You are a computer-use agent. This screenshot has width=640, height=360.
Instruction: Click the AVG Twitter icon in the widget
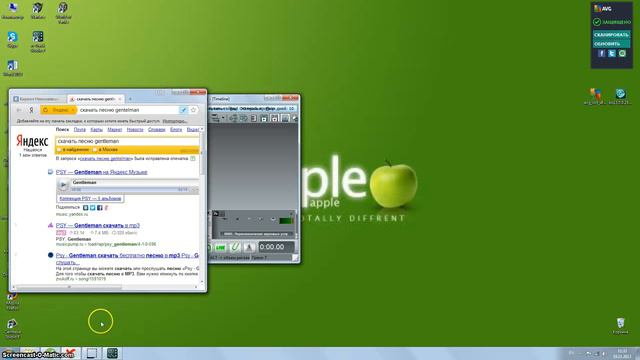coord(611,53)
